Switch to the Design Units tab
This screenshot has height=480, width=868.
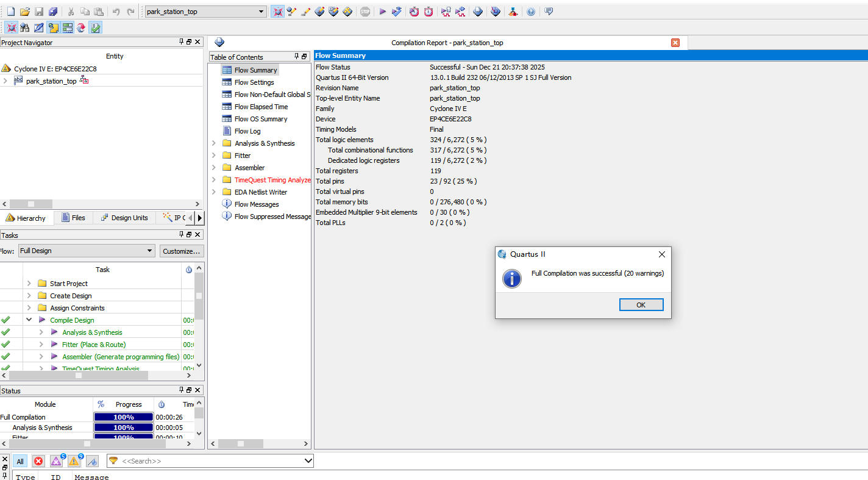pos(124,218)
